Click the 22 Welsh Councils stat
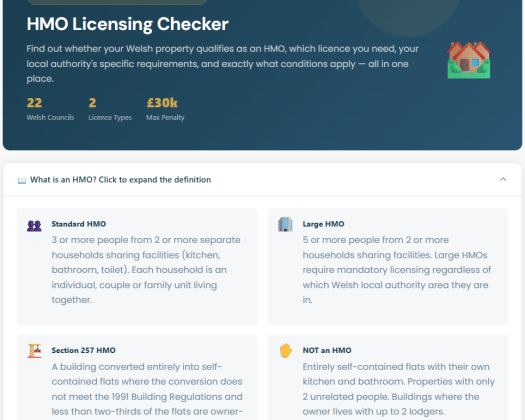This screenshot has height=420, width=525. (x=50, y=109)
